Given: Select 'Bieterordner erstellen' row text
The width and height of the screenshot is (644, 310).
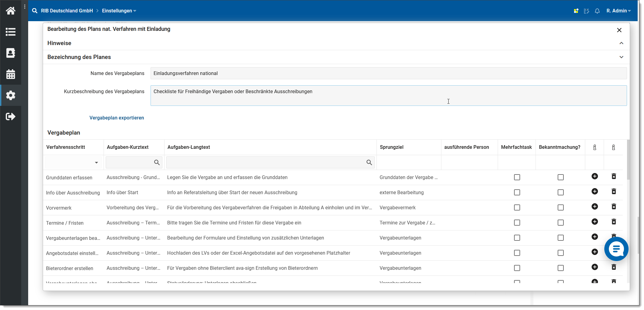Looking at the screenshot, I should (69, 268).
